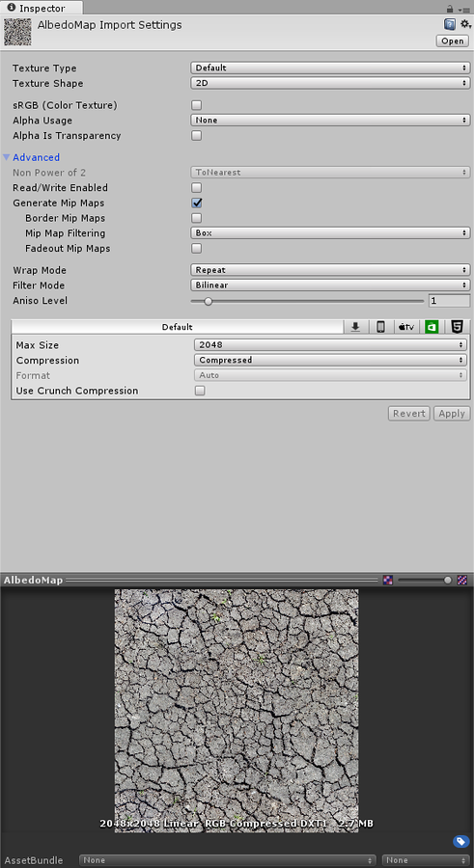
Task: Open the Wrap Mode dropdown showing Repeat
Action: coord(330,270)
